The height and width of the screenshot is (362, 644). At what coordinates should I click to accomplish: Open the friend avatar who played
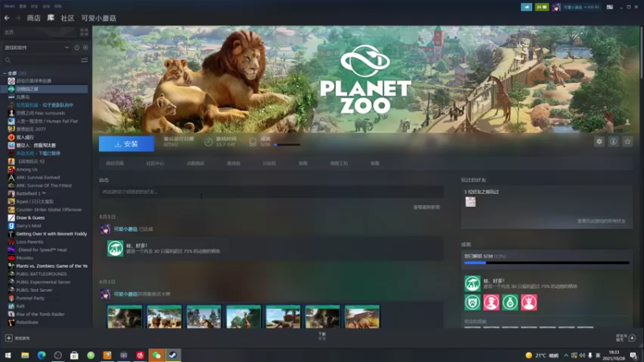[x=470, y=202]
